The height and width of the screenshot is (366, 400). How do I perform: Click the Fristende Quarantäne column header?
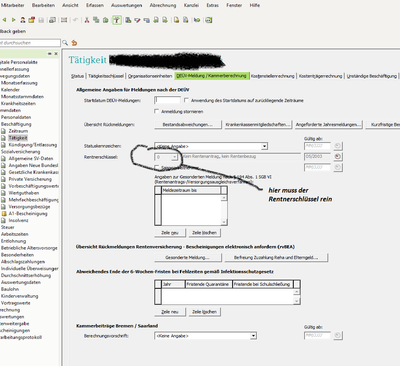[x=208, y=284]
